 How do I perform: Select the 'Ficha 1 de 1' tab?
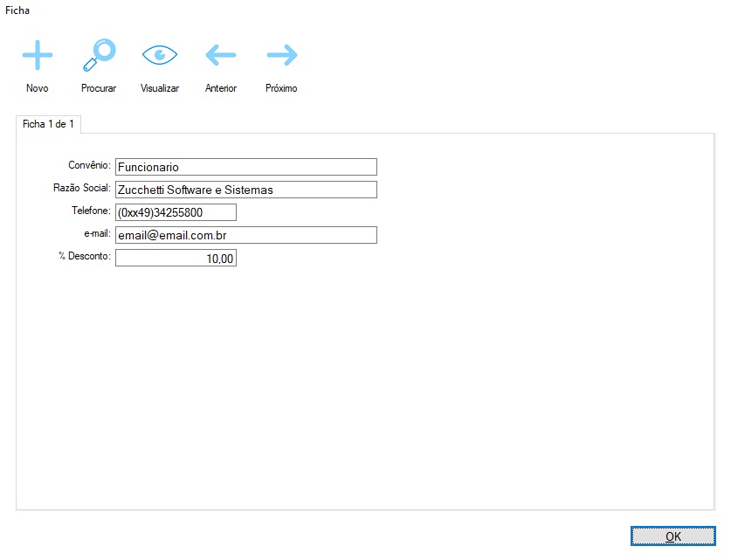coord(48,124)
